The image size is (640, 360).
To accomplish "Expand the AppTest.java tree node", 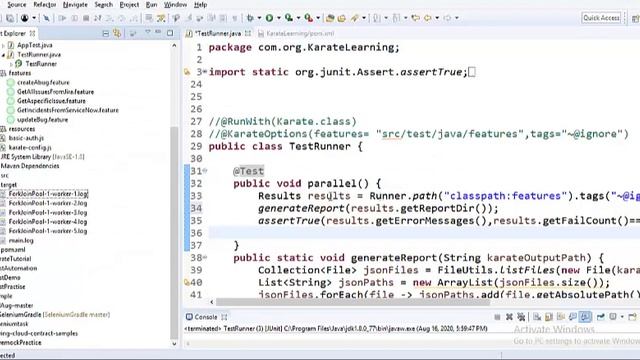I will (4, 46).
